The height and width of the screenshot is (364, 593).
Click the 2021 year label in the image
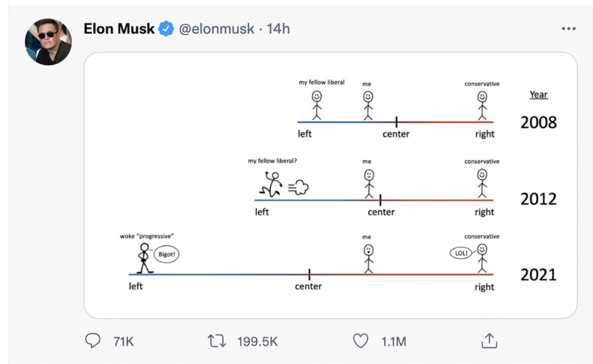538,275
